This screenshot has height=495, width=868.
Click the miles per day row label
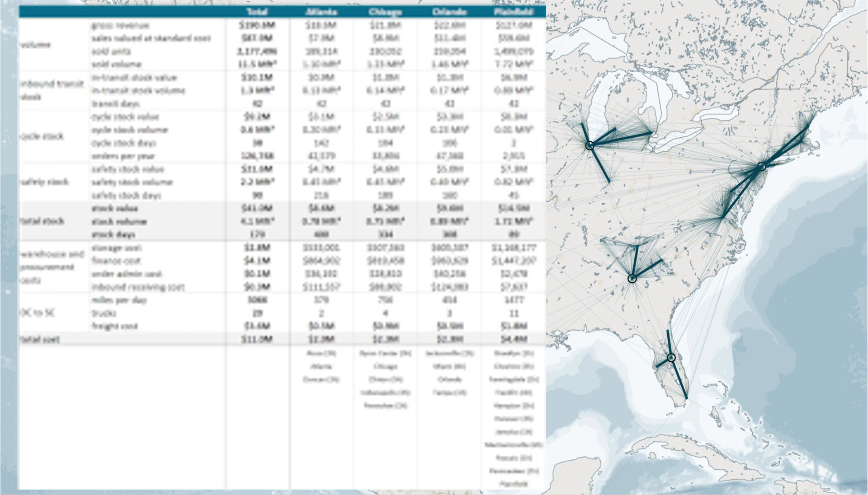119,300
